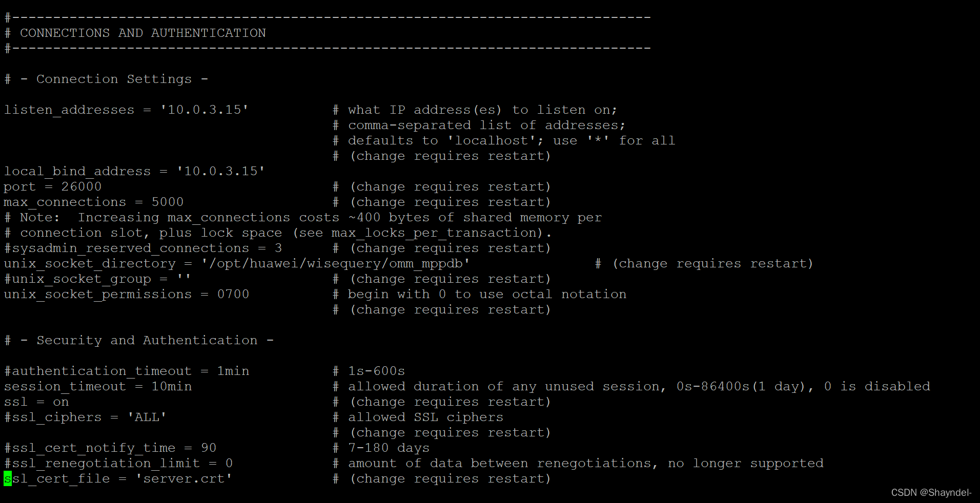Click the commented ssl_cert_notify_time value 90
The image size is (980, 503).
208,448
